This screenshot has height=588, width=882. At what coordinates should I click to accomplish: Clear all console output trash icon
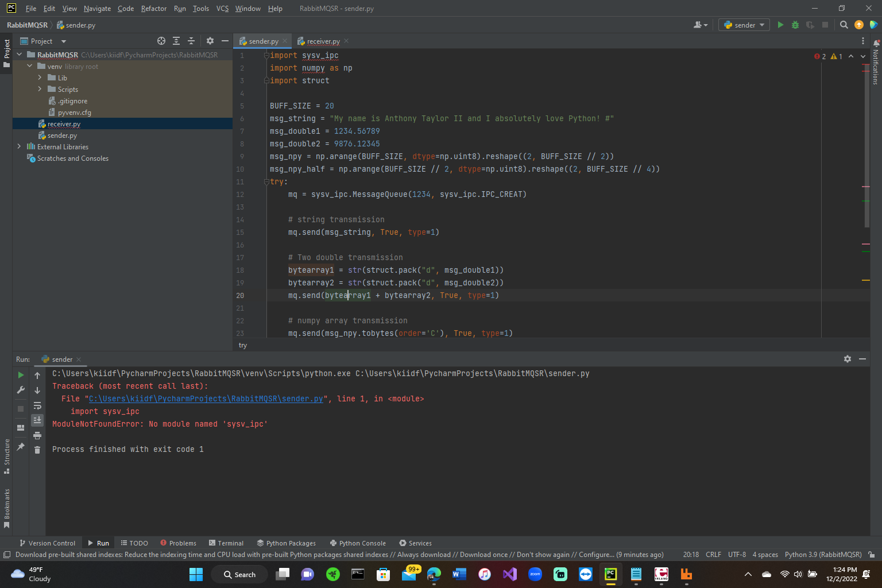(37, 450)
